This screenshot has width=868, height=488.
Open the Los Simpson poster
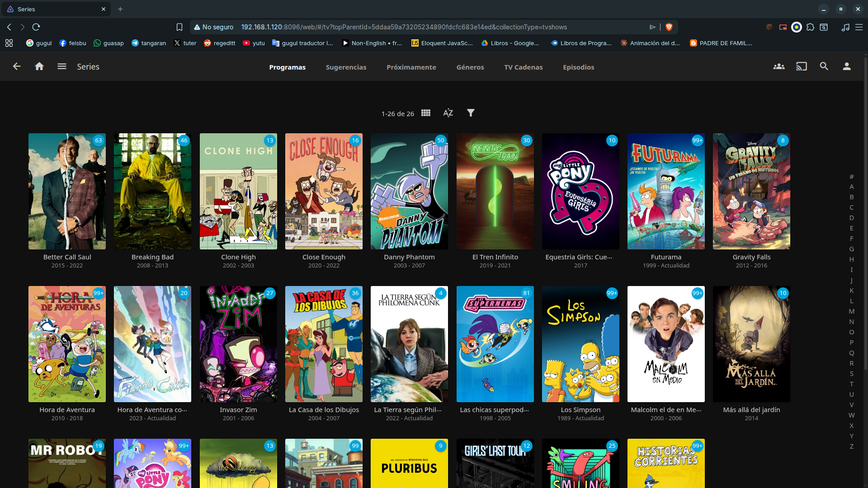click(580, 344)
